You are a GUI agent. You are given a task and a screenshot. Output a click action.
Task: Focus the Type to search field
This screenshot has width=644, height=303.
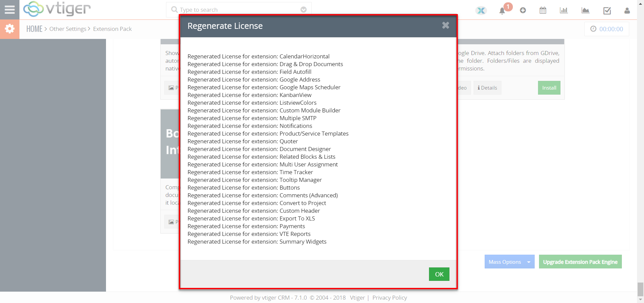[239, 10]
